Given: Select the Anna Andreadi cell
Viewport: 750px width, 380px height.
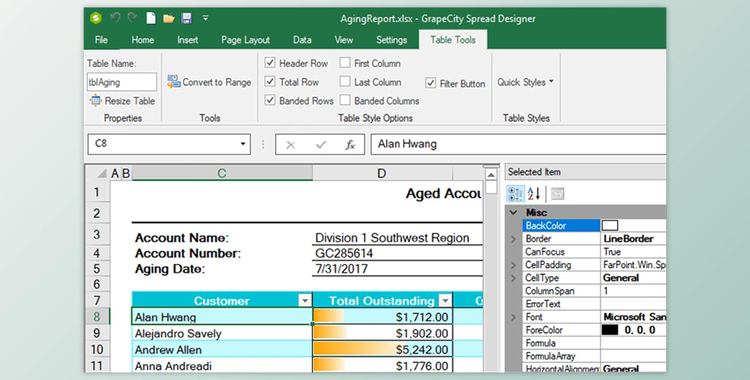Looking at the screenshot, I should coord(222,366).
